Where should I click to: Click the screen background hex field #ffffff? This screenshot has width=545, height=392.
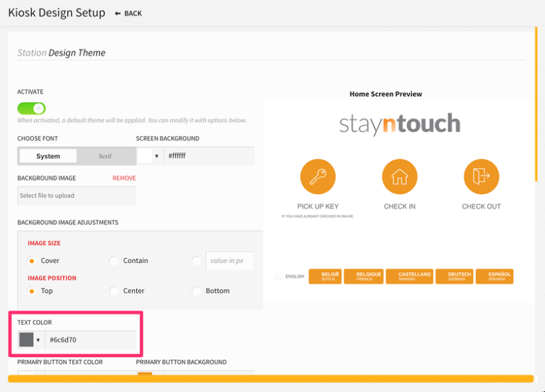point(209,156)
